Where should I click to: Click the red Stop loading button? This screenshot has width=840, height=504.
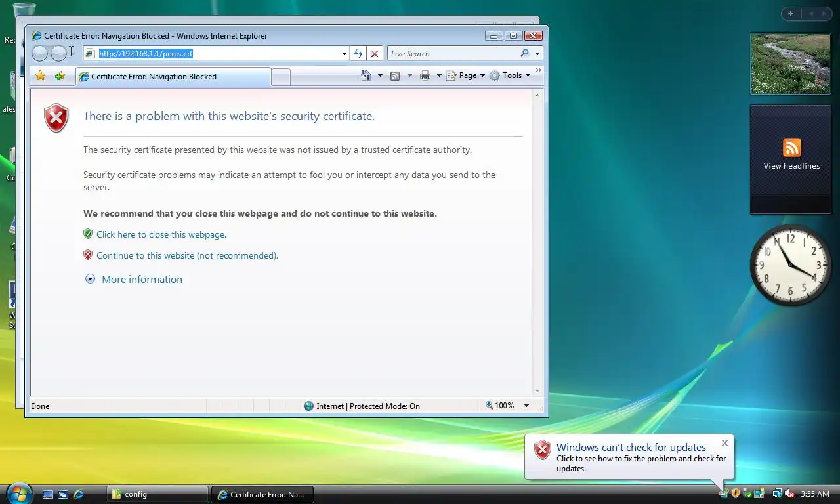click(x=374, y=54)
